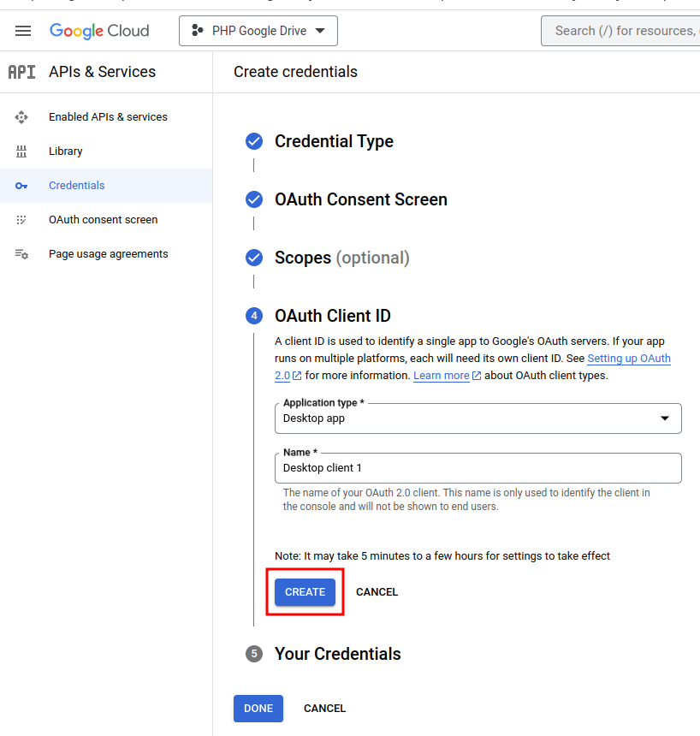700x736 pixels.
Task: Expand the Your Credentials step
Action: coord(337,654)
